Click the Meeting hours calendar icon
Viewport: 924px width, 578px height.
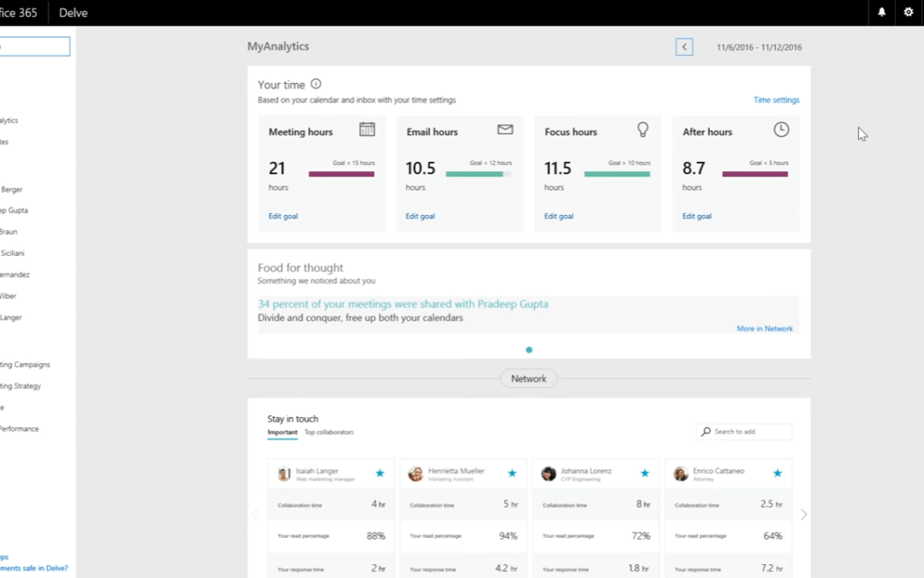click(367, 129)
